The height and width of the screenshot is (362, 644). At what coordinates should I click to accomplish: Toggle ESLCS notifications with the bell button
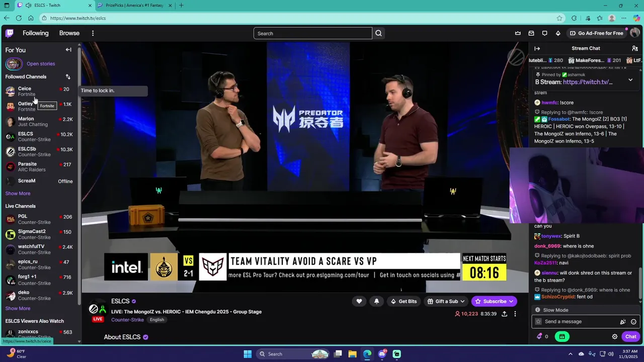tap(376, 301)
